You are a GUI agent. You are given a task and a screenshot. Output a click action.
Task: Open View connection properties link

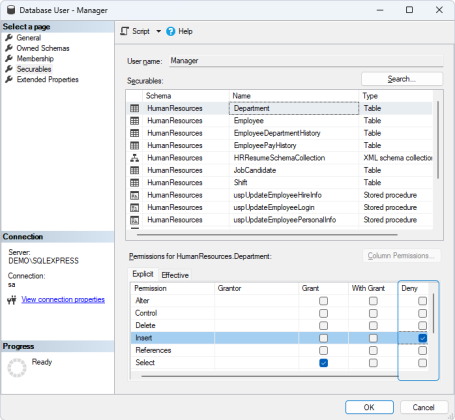pyautogui.click(x=63, y=299)
